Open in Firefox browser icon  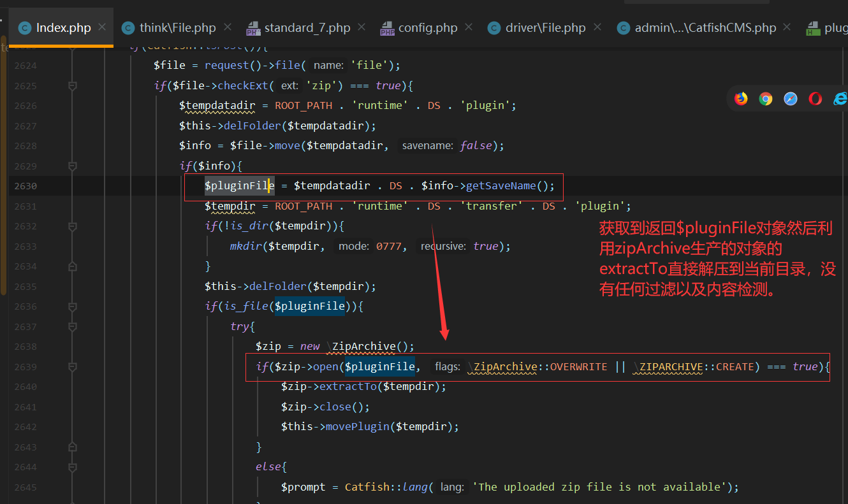pyautogui.click(x=740, y=99)
